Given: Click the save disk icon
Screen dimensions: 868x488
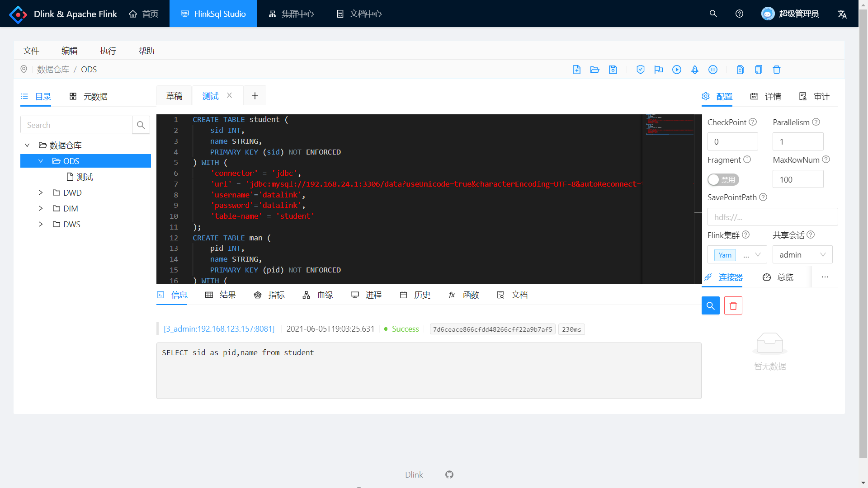Looking at the screenshot, I should click(613, 70).
